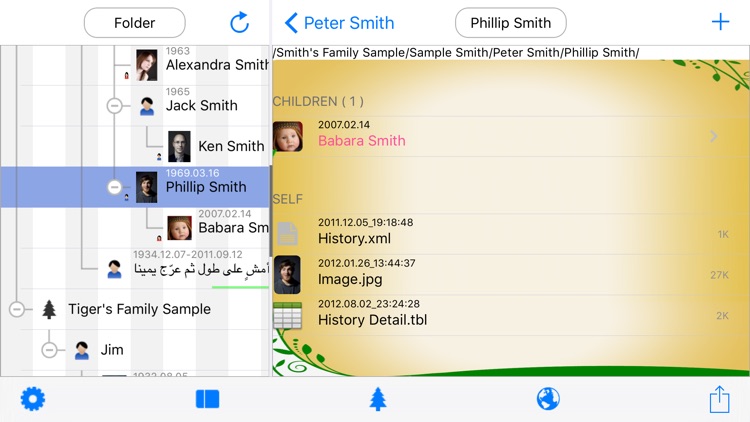Open the History Detail.tbl file
This screenshot has width=750, height=422.
coord(510,315)
